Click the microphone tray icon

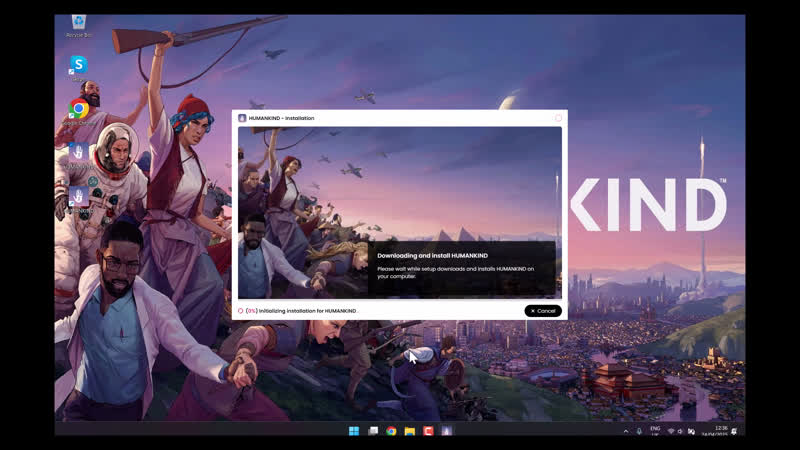(639, 432)
